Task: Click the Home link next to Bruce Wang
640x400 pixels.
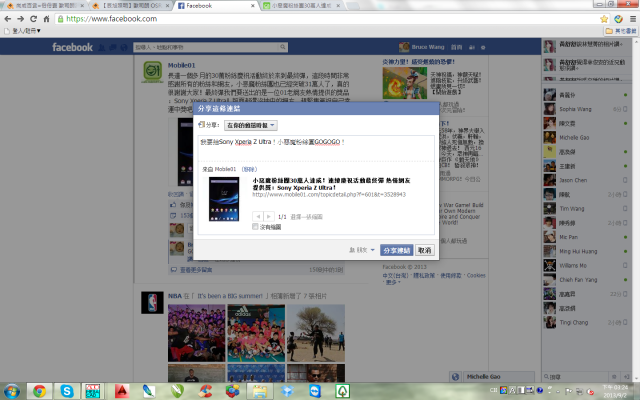Action: [x=456, y=47]
